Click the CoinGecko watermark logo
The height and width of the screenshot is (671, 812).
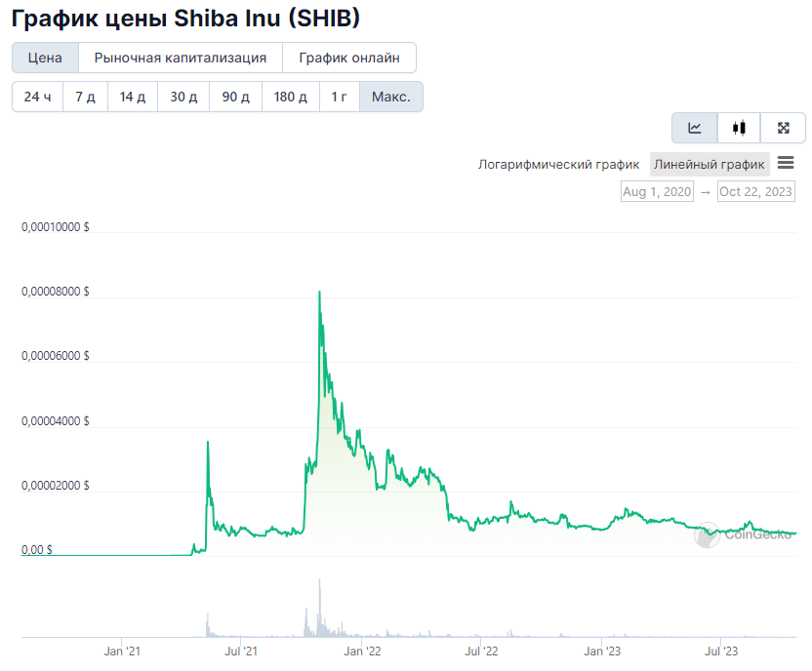tap(744, 534)
